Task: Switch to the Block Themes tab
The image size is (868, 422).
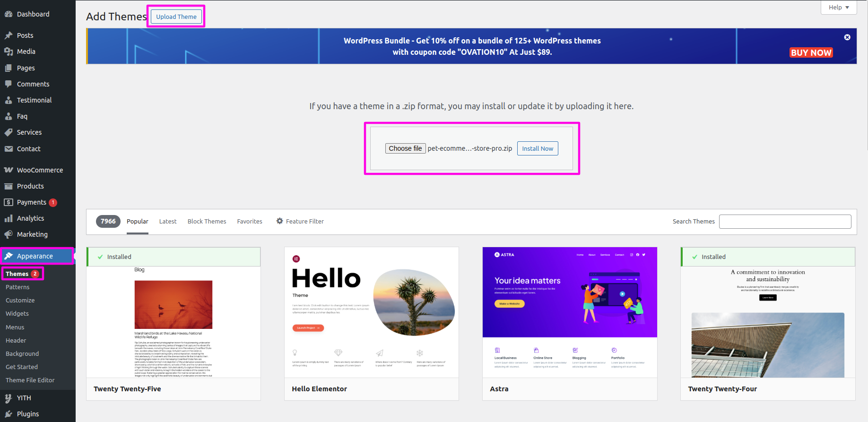Action: 207,221
